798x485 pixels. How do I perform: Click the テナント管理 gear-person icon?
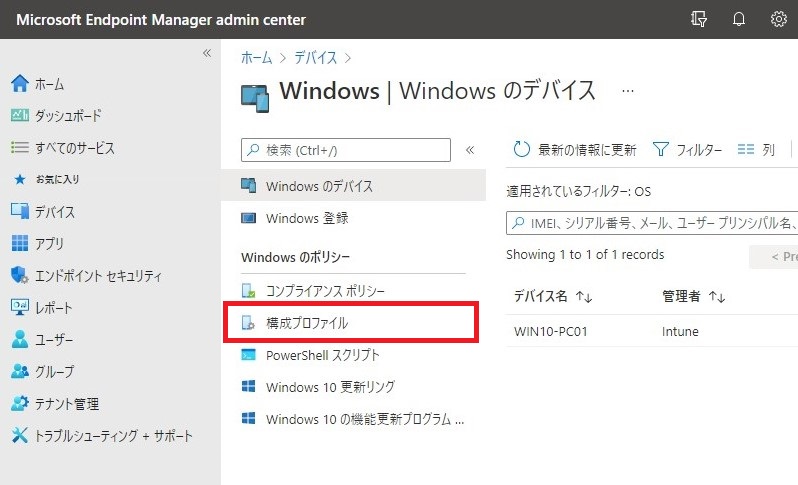pyautogui.click(x=20, y=403)
